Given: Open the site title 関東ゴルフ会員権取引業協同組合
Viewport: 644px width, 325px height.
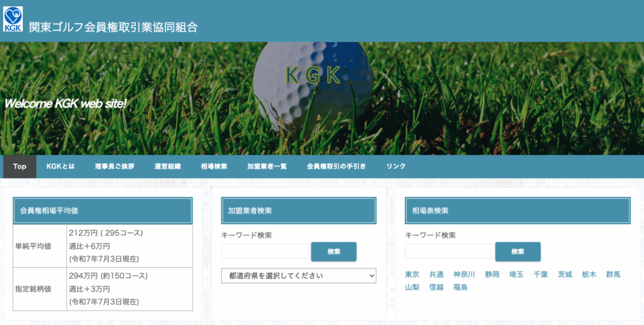Looking at the screenshot, I should pyautogui.click(x=113, y=27).
